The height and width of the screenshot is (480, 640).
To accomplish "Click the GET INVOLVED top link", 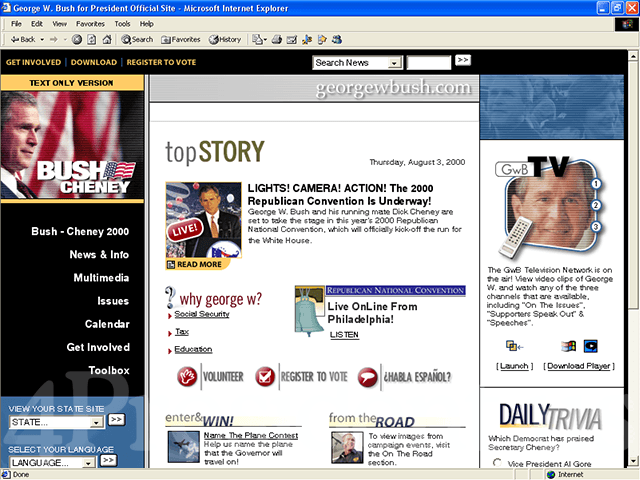I will (x=33, y=62).
